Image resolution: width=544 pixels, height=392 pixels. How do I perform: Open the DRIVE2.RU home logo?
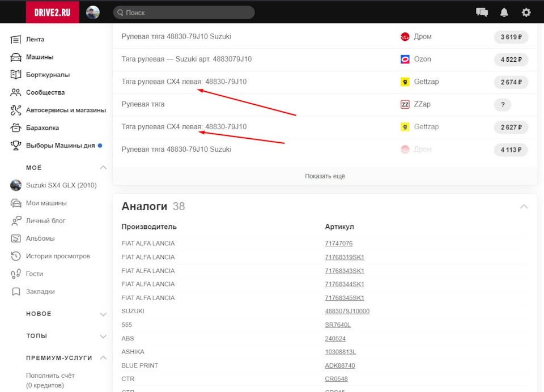pyautogui.click(x=52, y=12)
